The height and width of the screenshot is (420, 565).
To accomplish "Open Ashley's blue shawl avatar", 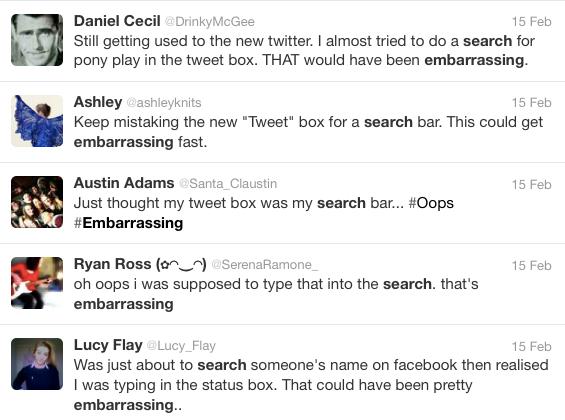I will (37, 121).
